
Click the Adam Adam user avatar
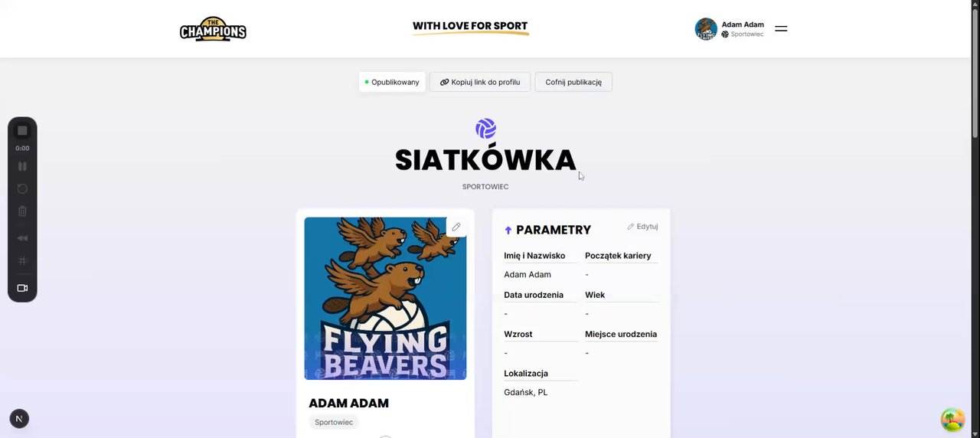pos(706,29)
